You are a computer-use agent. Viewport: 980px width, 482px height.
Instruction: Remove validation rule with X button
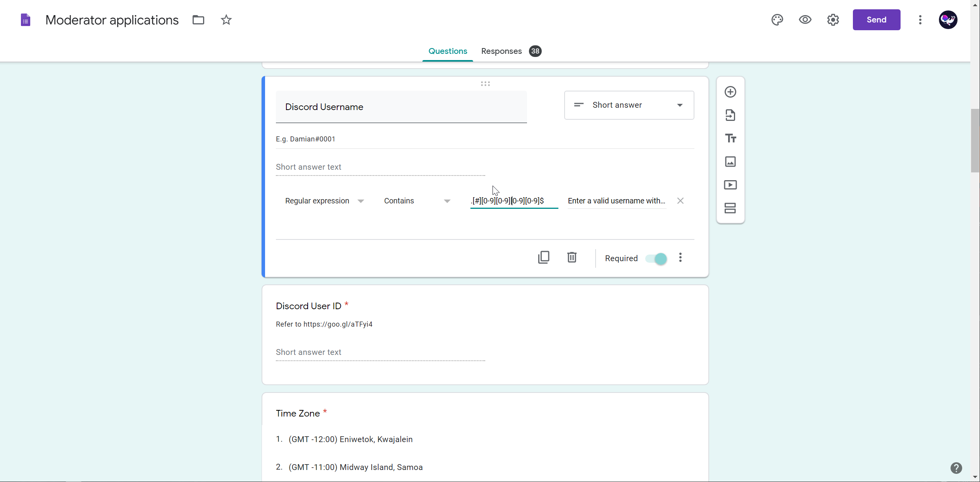[x=680, y=201]
